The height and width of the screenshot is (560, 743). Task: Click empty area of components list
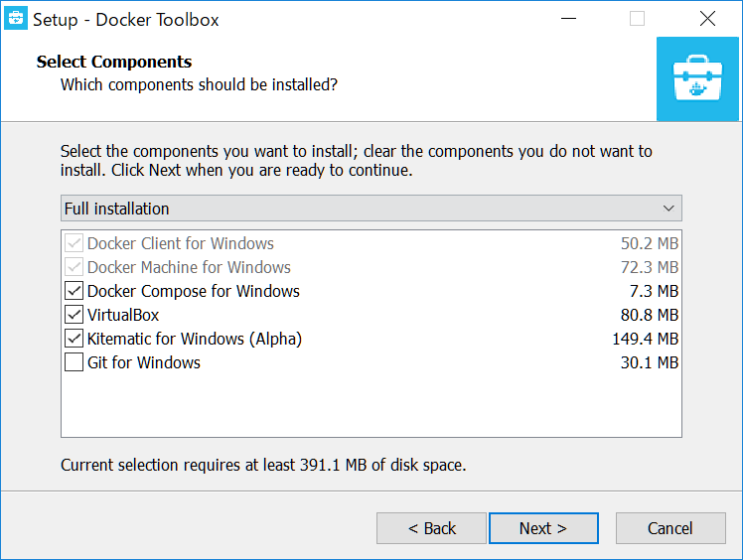pyautogui.click(x=370, y=405)
